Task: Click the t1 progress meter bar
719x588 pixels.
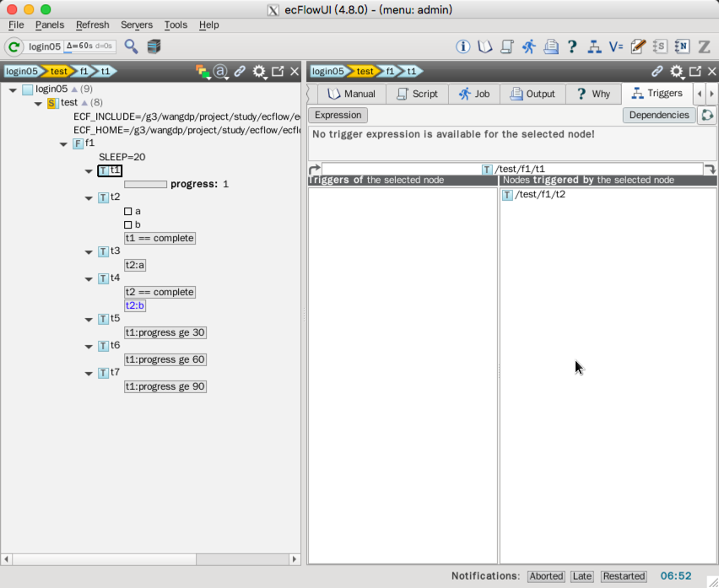Action: click(x=145, y=184)
